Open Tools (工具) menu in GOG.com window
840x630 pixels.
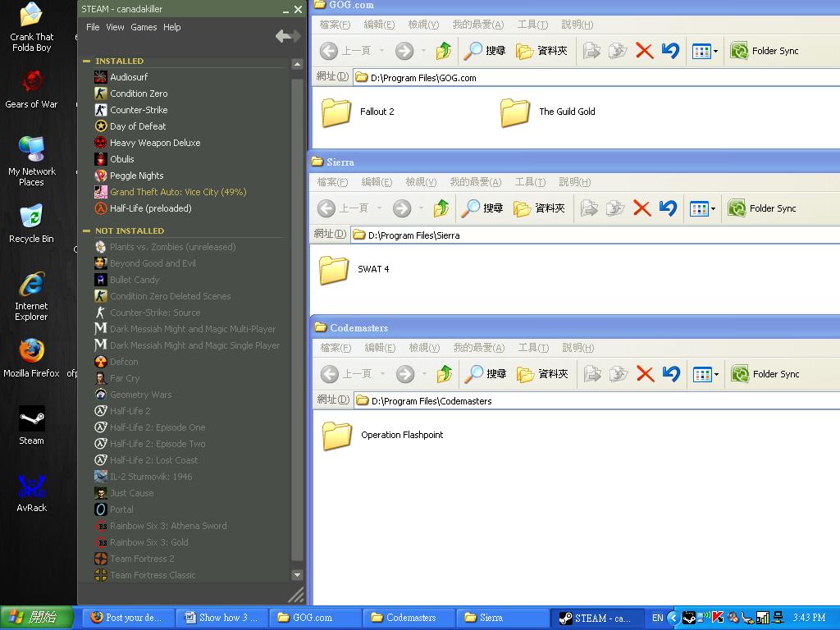[532, 25]
